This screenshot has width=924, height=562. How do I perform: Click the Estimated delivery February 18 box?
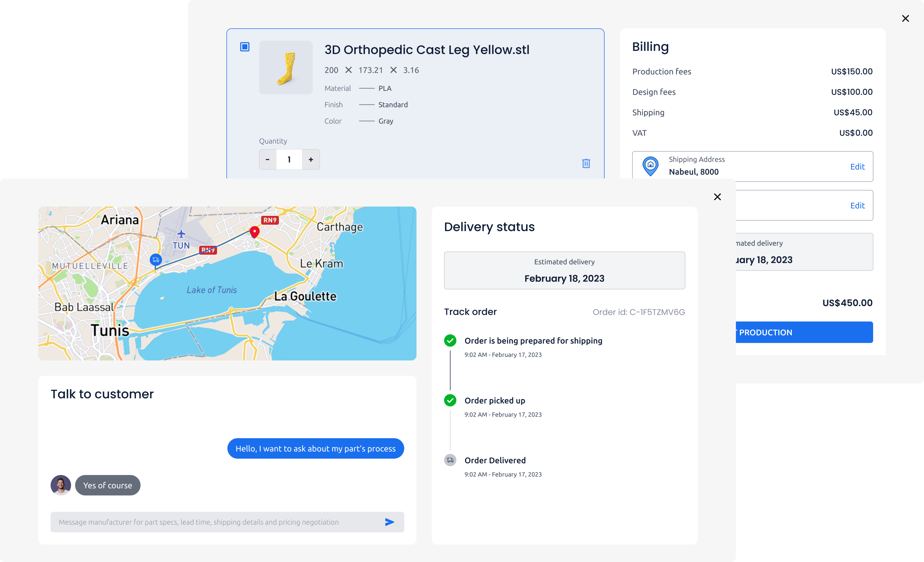(564, 271)
